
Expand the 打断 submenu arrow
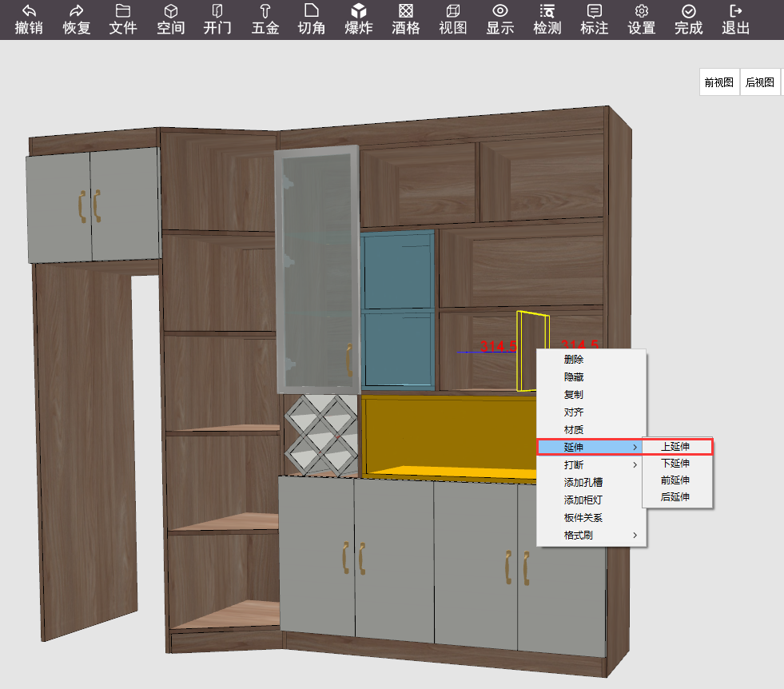[635, 464]
